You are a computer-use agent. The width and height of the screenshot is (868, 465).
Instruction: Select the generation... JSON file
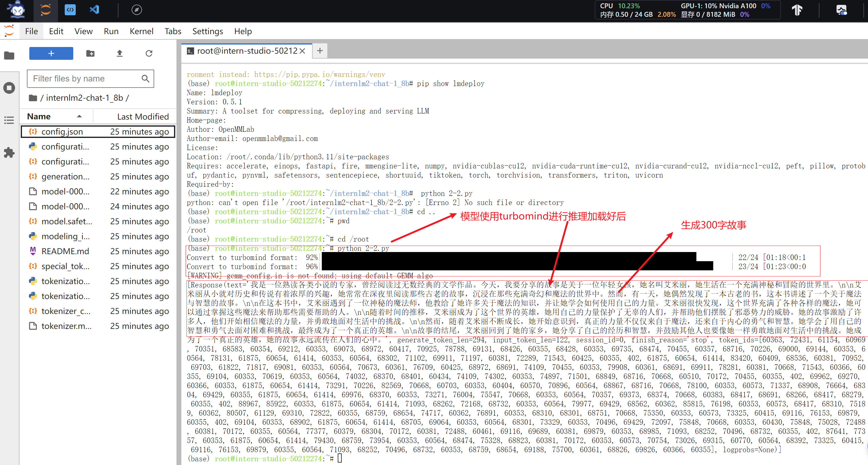click(98, 176)
